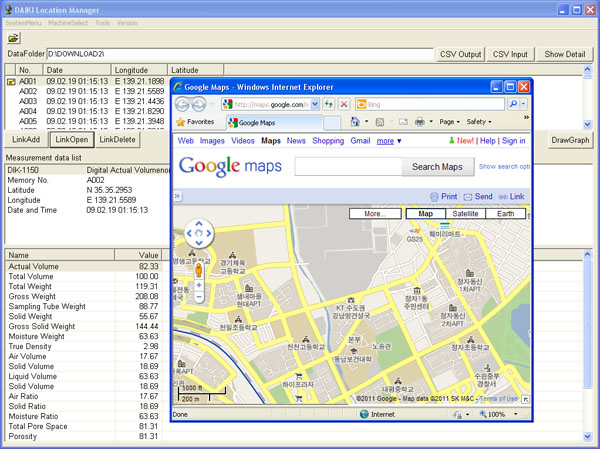This screenshot has width=600, height=449.
Task: Stop loading page with red X
Action: click(344, 104)
